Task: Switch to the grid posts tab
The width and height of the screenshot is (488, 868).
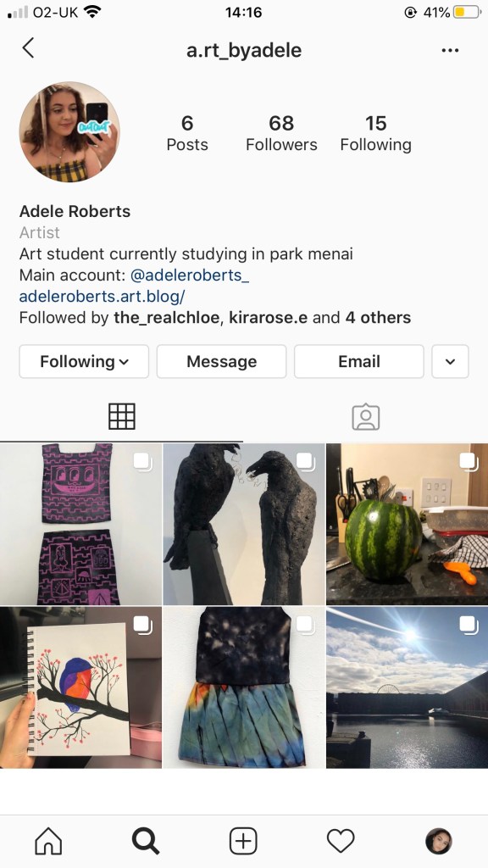Action: tap(122, 417)
